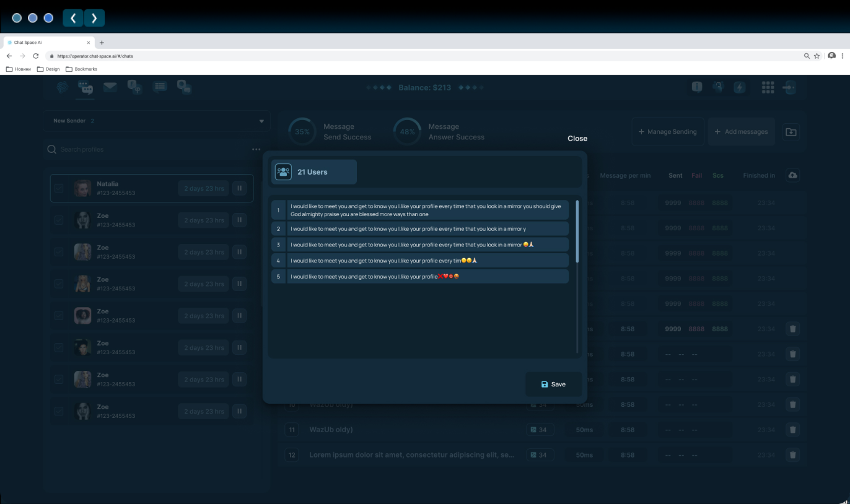Click the browser profile avatar icon

832,56
